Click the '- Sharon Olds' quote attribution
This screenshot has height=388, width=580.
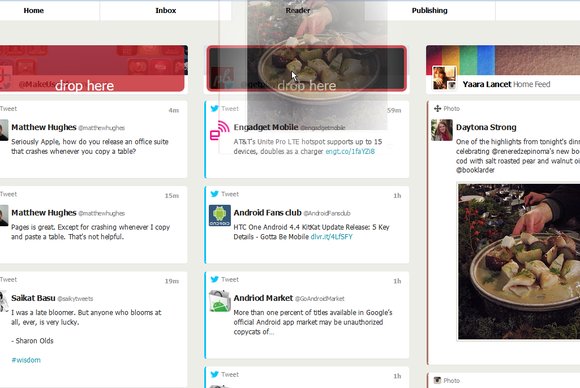point(32,341)
